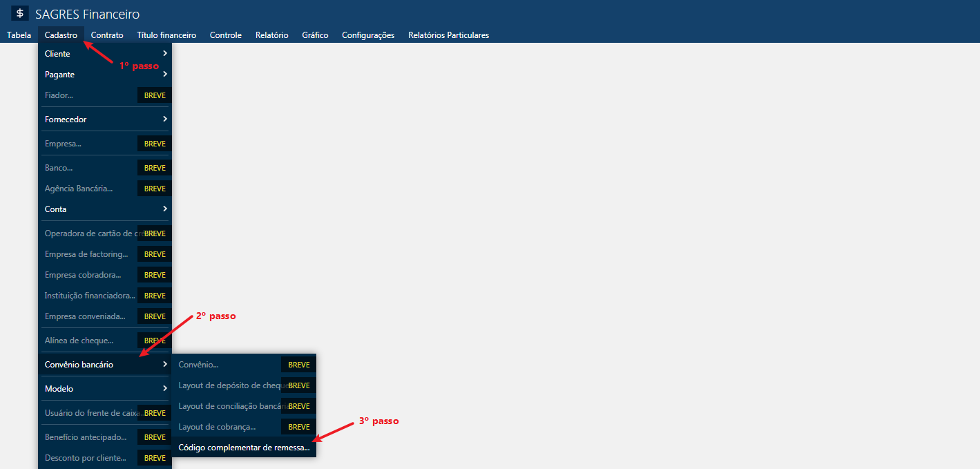This screenshot has height=469, width=980.
Task: Click BREVE badge next to Fiador
Action: click(155, 95)
